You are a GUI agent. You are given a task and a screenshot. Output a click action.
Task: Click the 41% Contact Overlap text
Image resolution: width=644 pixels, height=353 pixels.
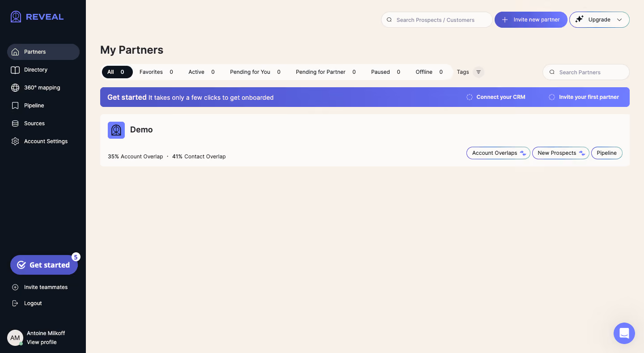click(x=199, y=157)
